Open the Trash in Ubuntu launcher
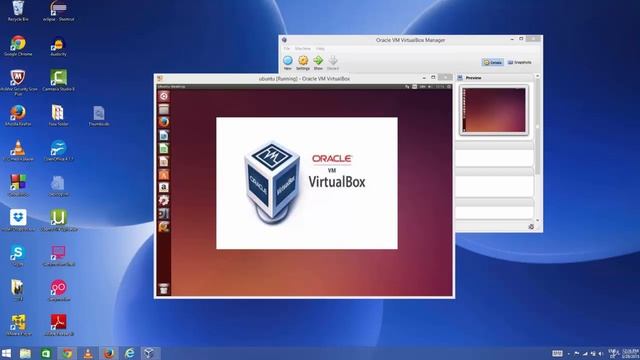Image resolution: width=640 pixels, height=360 pixels. (164, 288)
